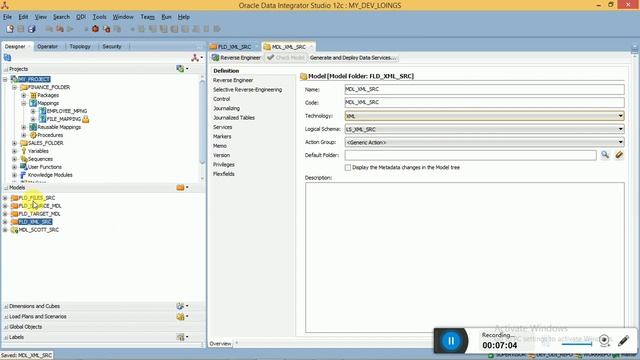Click into the Description text area
640x360 pixels.
coord(464,257)
